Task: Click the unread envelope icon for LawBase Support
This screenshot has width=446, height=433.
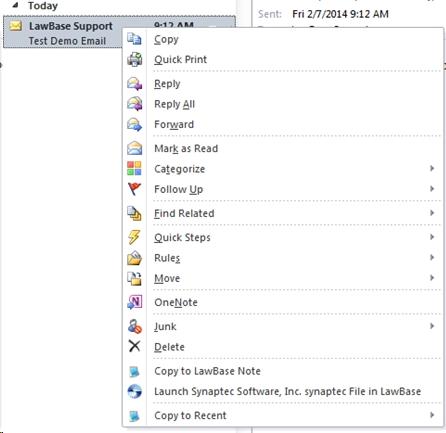Action: coord(16,26)
